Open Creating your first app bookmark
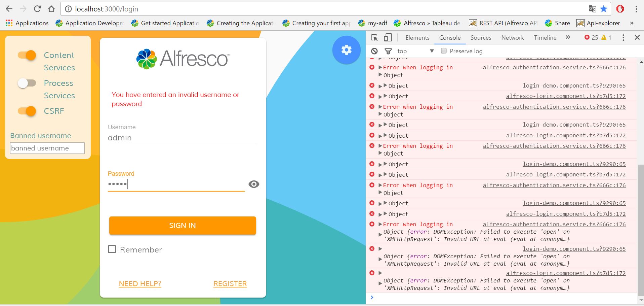The image size is (644, 306). tap(317, 23)
